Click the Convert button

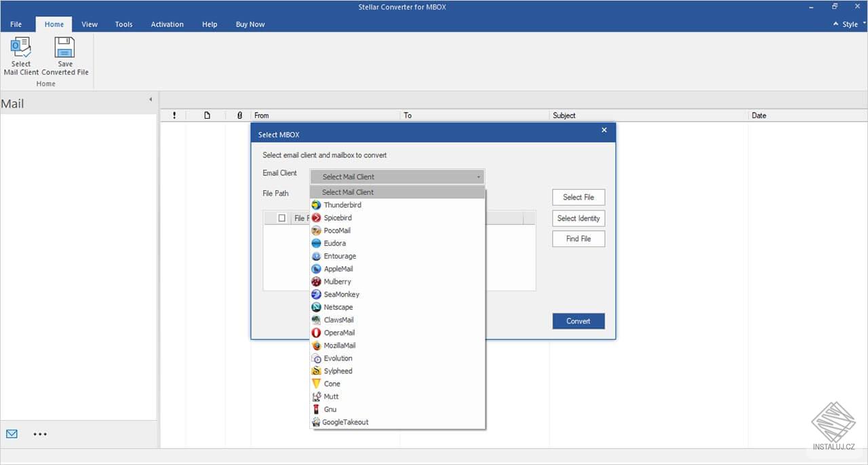pos(578,321)
